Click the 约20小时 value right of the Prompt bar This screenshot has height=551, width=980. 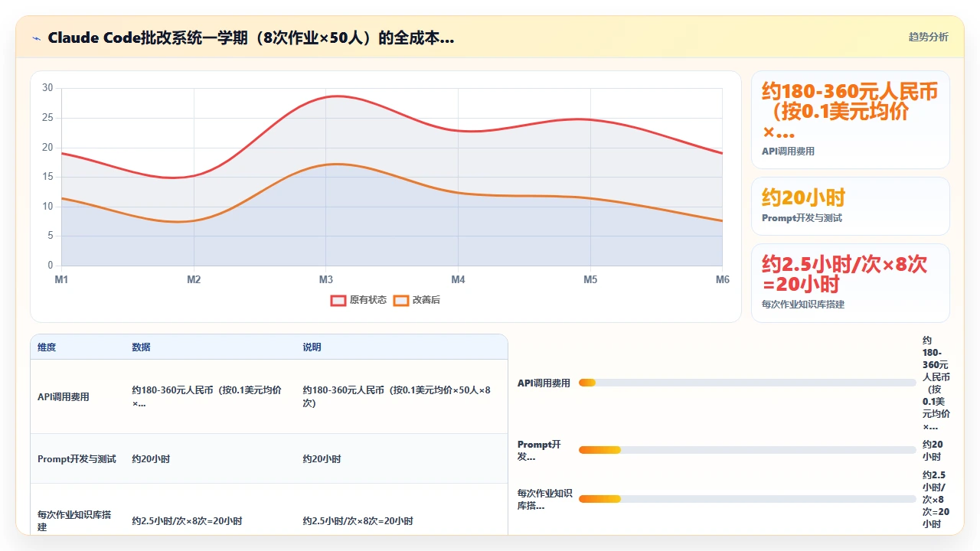coord(933,450)
